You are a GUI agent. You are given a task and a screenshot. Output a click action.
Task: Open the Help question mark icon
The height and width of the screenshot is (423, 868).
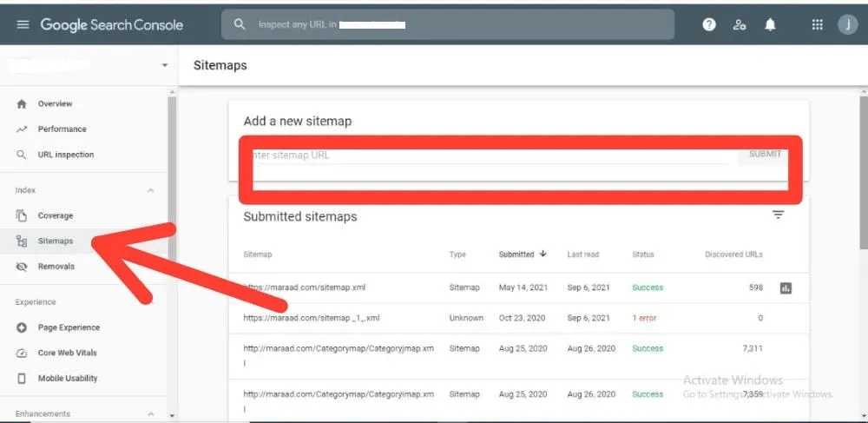pos(709,24)
